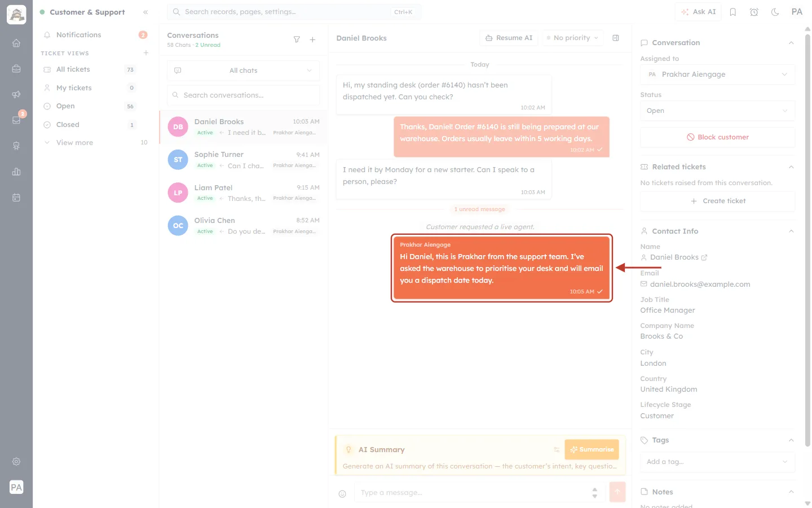Select the Closed tickets view
This screenshot has width=812, height=508.
[96, 125]
